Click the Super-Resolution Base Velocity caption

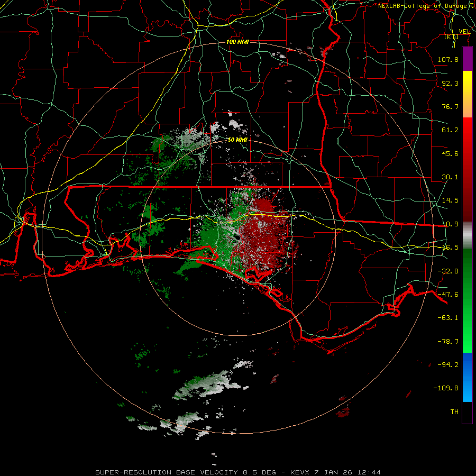pos(238,472)
